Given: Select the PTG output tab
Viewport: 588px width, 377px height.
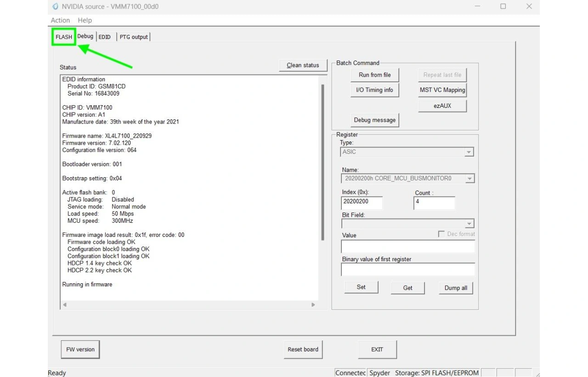Looking at the screenshot, I should point(133,37).
